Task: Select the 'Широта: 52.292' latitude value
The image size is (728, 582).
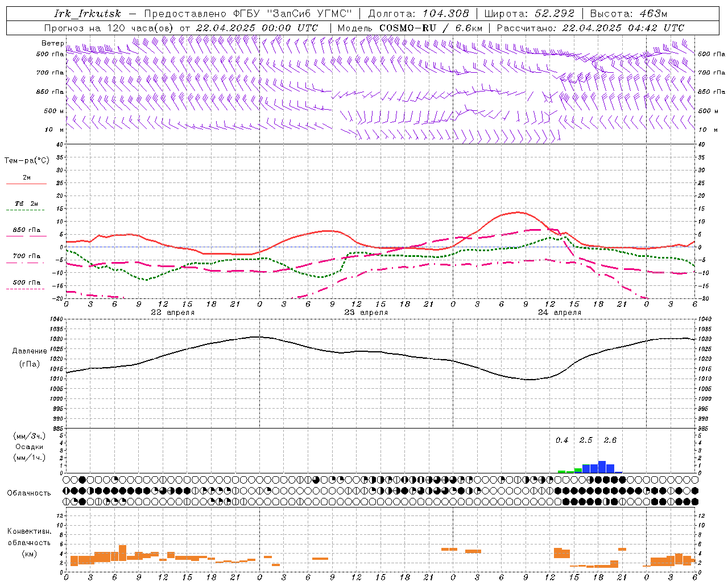Action: pyautogui.click(x=530, y=14)
